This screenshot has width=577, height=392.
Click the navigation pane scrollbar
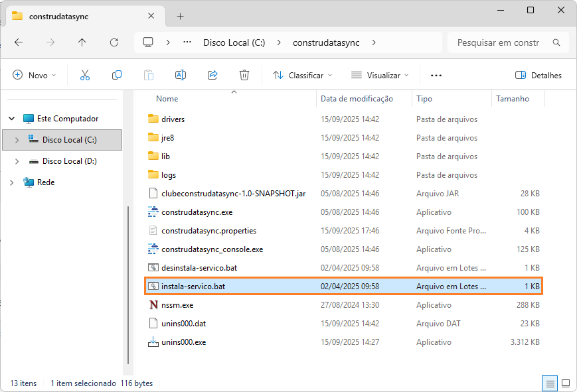point(128,285)
